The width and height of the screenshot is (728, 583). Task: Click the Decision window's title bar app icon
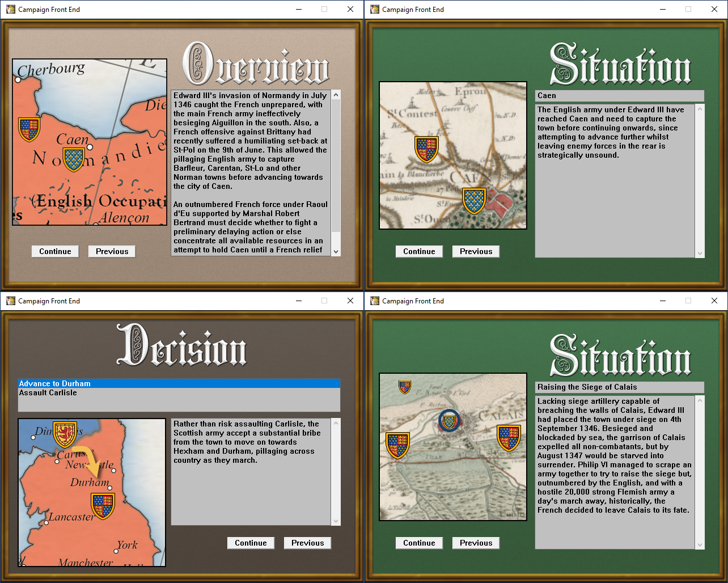[x=11, y=301]
